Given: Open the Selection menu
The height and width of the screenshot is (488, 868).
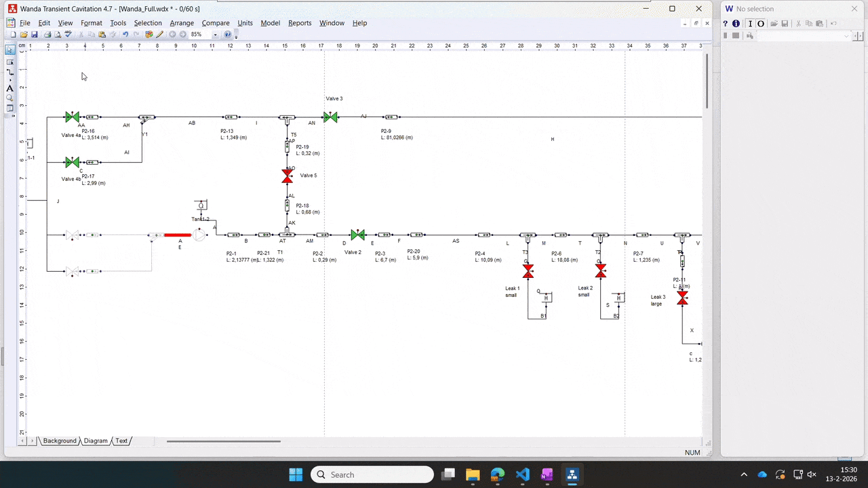Looking at the screenshot, I should click(x=148, y=23).
